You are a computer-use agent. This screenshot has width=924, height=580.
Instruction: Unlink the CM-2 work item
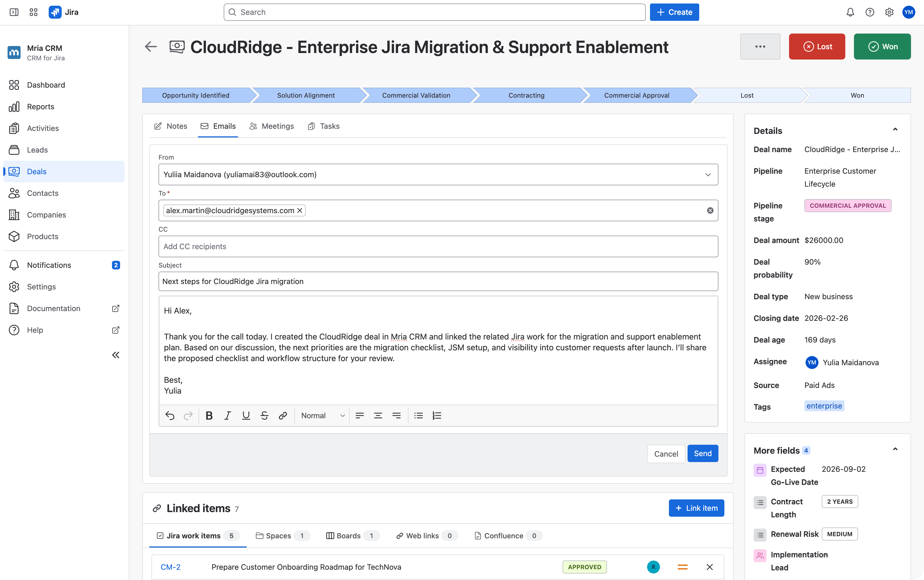tap(710, 567)
